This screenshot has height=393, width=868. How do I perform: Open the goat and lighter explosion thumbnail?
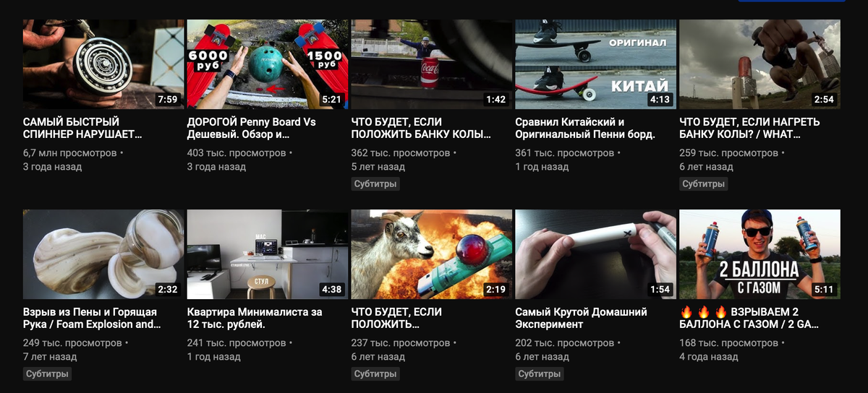(x=432, y=254)
